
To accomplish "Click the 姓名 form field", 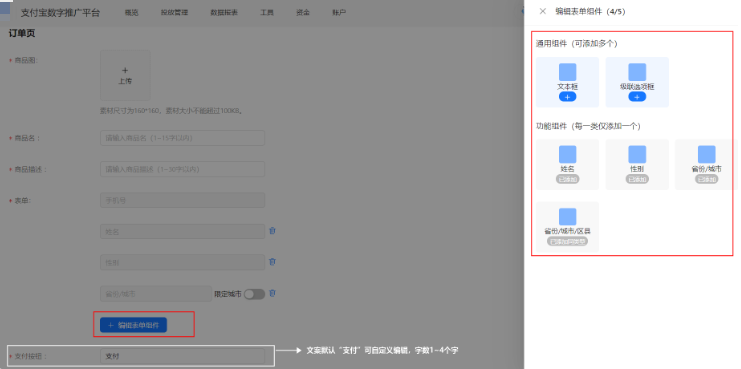I will 182,232.
